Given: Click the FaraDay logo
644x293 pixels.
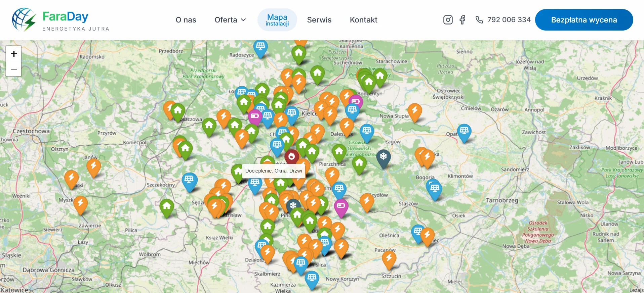Looking at the screenshot, I should click(x=61, y=20).
